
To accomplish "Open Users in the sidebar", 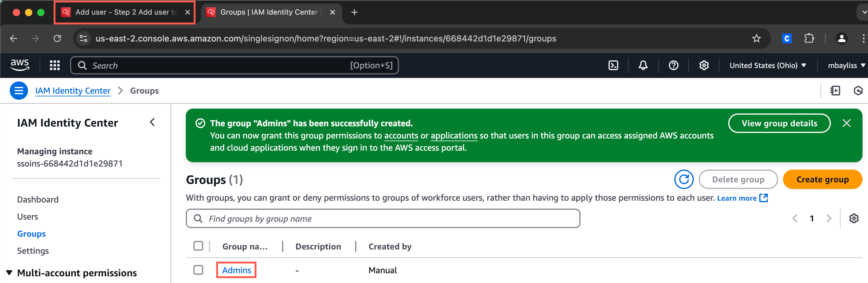I will [x=28, y=217].
